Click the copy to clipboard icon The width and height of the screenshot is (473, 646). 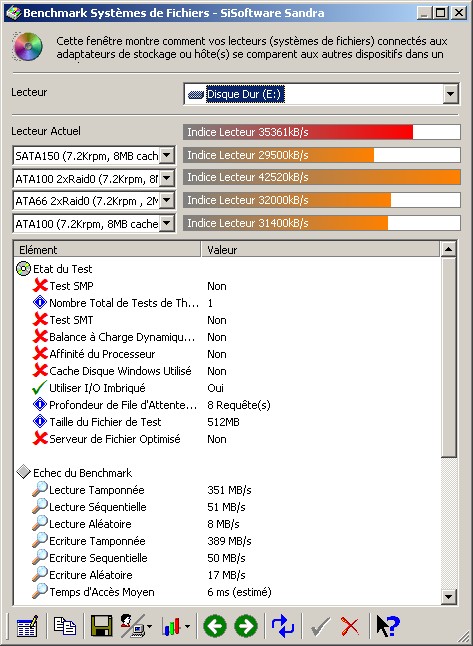(x=65, y=625)
